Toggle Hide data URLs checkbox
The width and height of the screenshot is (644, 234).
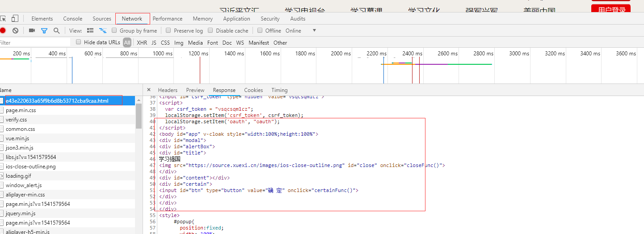(79, 42)
